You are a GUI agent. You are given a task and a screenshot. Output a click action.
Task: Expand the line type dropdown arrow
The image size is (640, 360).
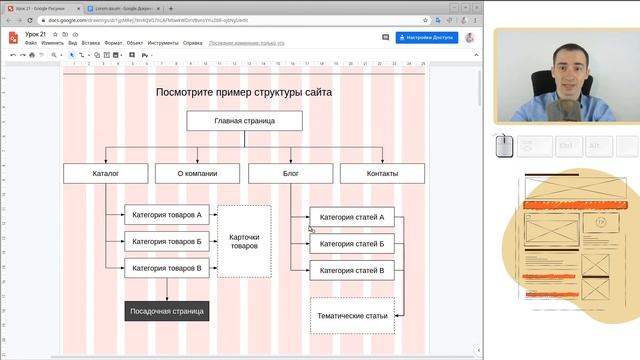[x=89, y=56]
